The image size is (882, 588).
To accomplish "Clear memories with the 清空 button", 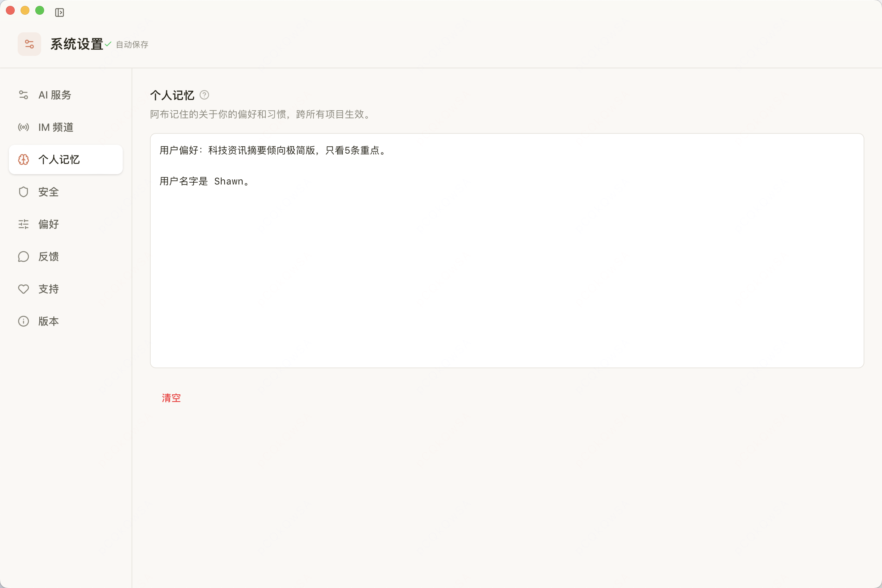I will [x=171, y=398].
